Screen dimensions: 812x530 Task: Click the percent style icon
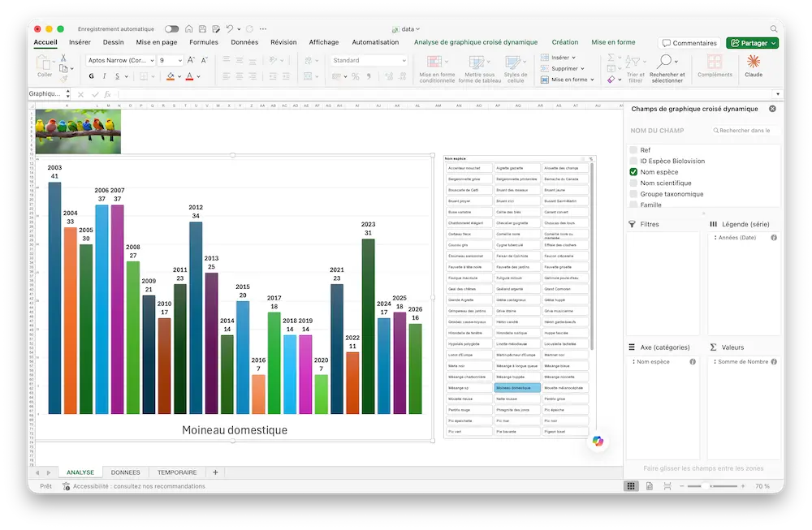coord(356,76)
